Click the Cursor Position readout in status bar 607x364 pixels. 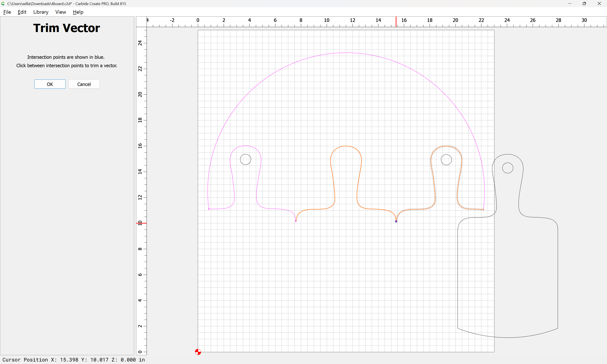tap(74, 360)
